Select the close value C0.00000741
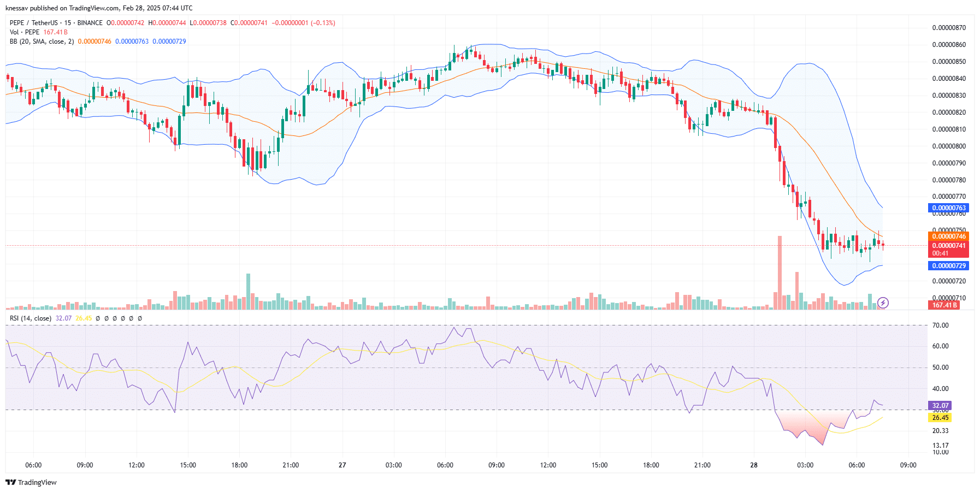 tap(249, 23)
